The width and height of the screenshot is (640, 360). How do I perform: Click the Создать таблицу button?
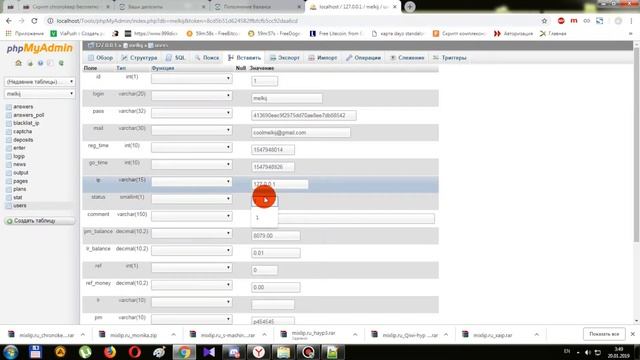pos(40,221)
